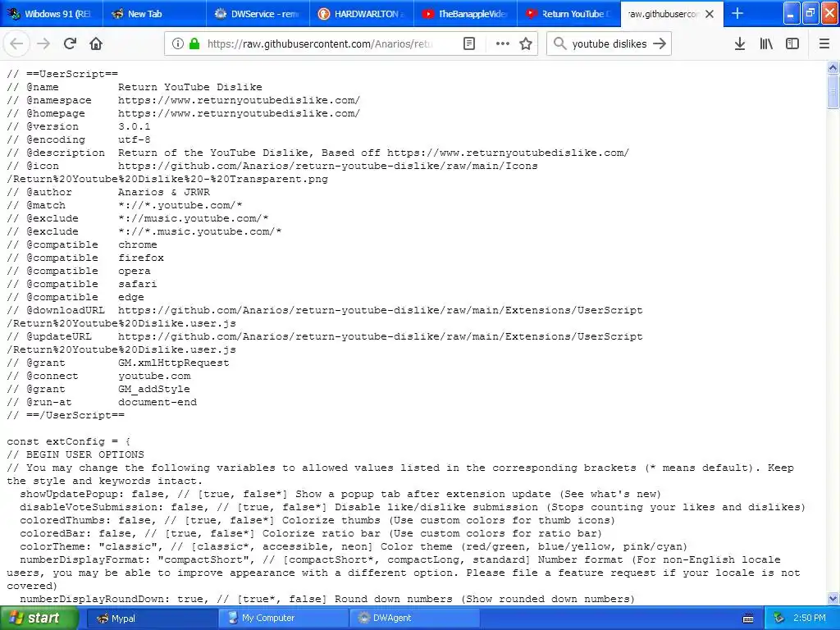This screenshot has width=840, height=630.
Task: Open the hamburger application menu
Action: click(824, 44)
